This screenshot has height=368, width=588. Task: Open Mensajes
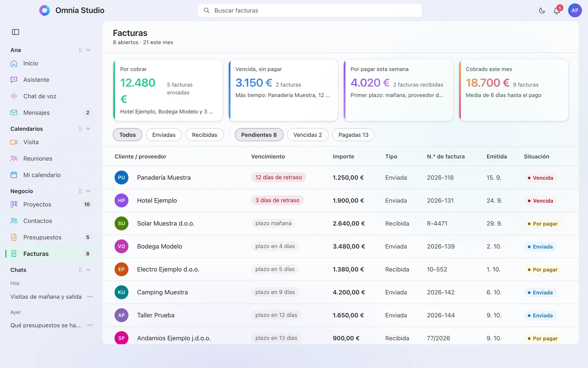pyautogui.click(x=50, y=113)
